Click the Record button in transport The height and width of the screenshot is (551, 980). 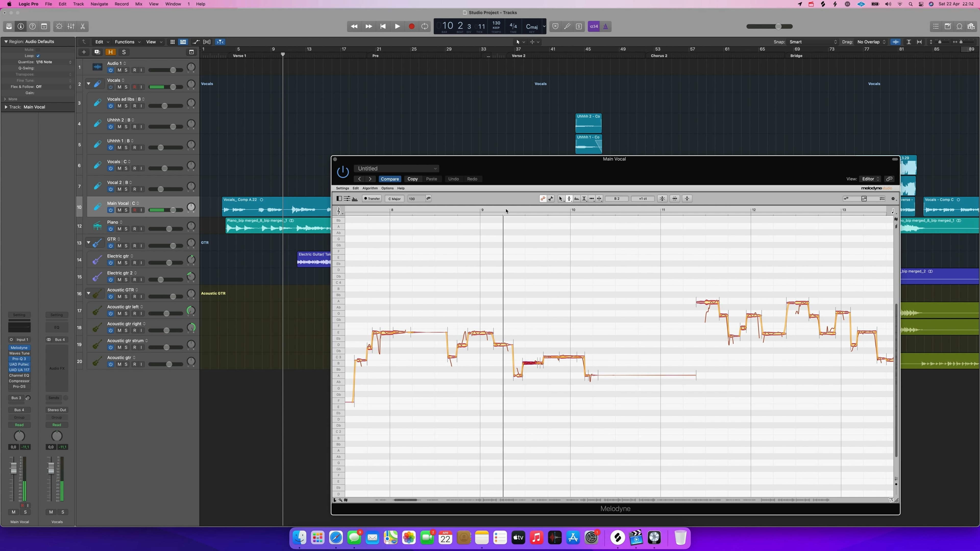pos(411,26)
